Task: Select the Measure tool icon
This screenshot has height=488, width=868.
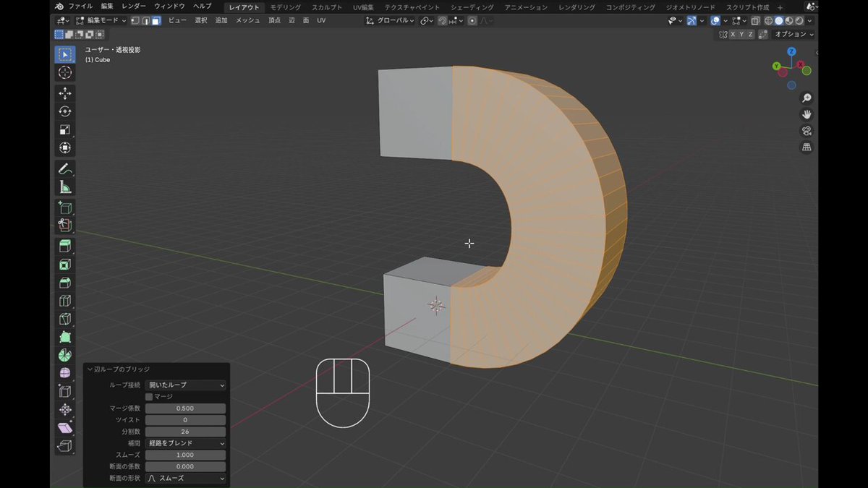Action: pyautogui.click(x=65, y=187)
